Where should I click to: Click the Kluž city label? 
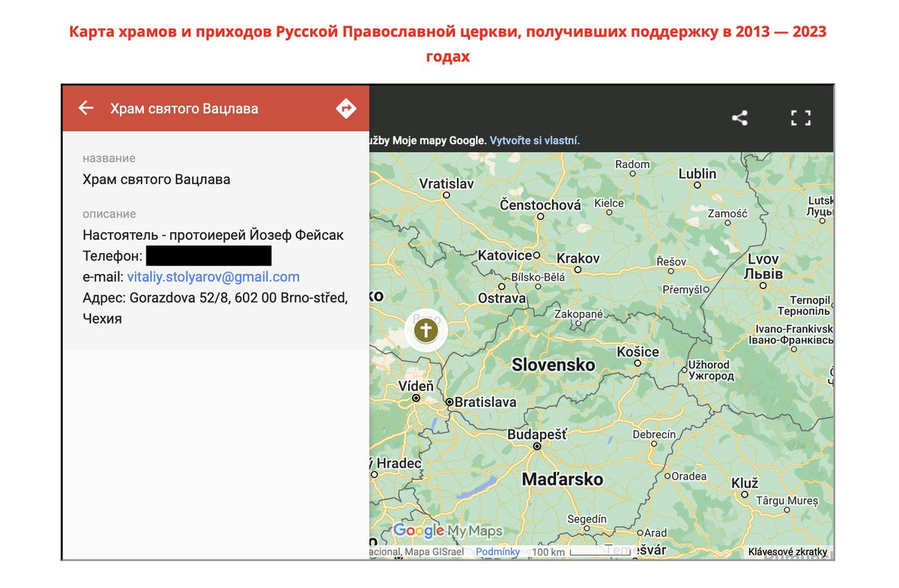(745, 483)
